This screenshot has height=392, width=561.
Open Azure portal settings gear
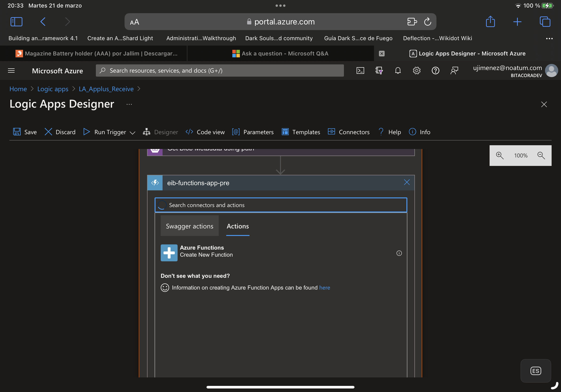pos(417,71)
